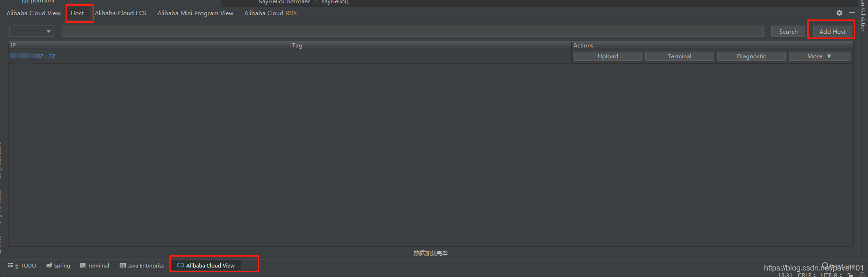The width and height of the screenshot is (868, 277).
Task: Switch to the Host tab
Action: (x=77, y=13)
